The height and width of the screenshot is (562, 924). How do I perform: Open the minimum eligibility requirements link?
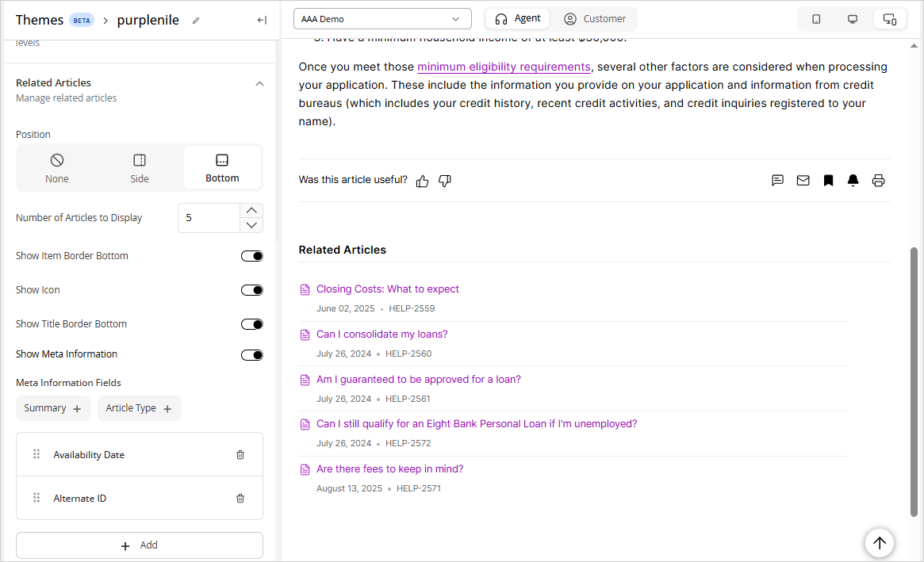[x=504, y=67]
